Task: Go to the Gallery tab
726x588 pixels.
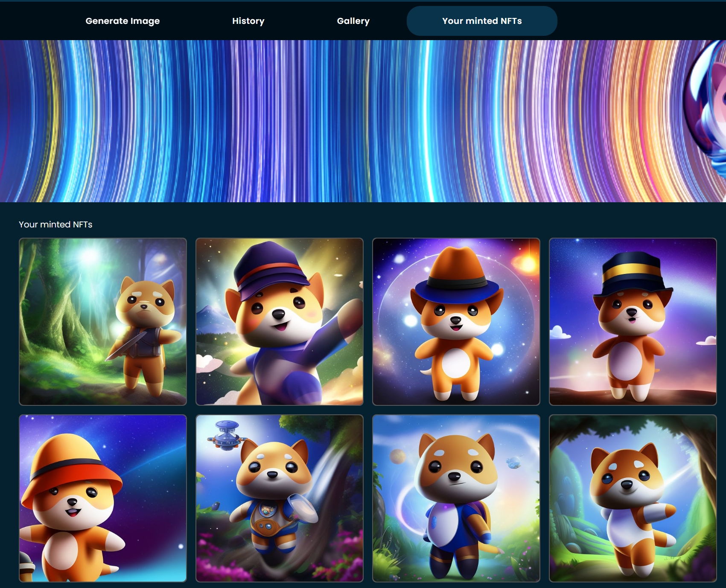Action: (x=353, y=21)
